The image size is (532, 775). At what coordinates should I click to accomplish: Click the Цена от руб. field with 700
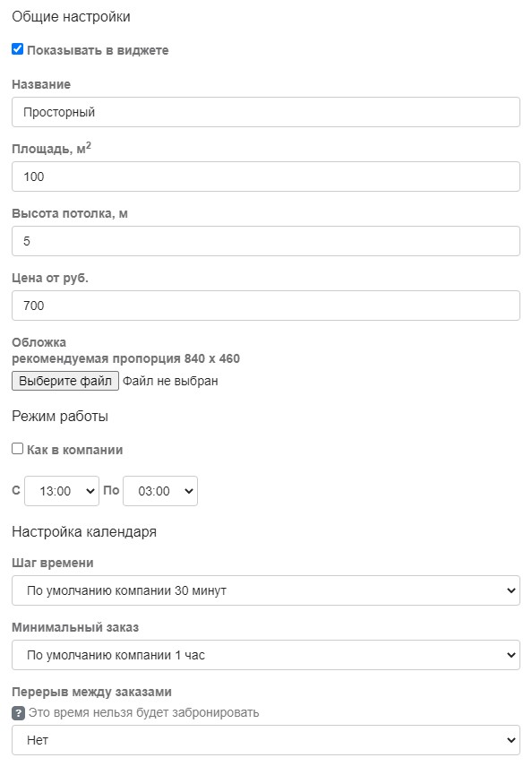(266, 306)
